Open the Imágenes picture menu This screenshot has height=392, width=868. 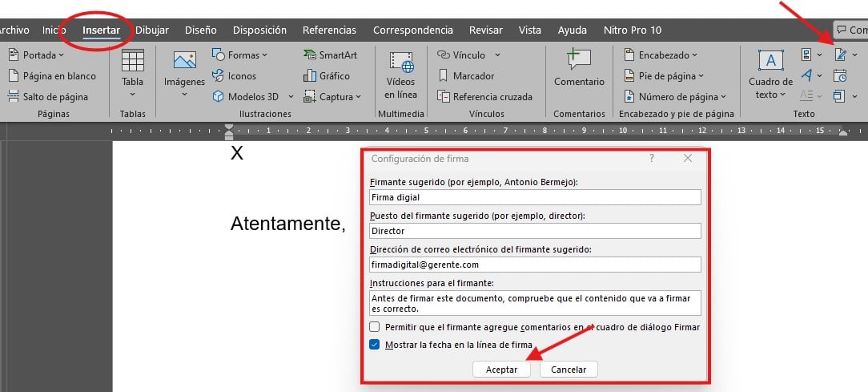(x=184, y=75)
